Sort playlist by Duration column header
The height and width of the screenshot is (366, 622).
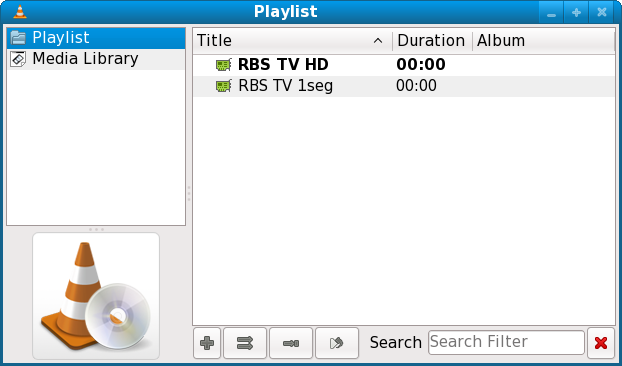(432, 41)
